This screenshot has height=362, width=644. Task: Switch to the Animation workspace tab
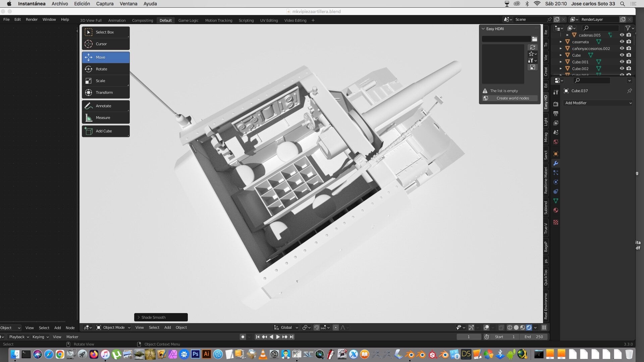[117, 20]
